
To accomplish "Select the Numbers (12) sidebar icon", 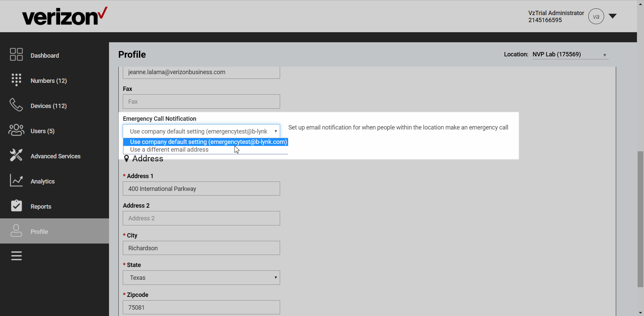I will (16, 80).
